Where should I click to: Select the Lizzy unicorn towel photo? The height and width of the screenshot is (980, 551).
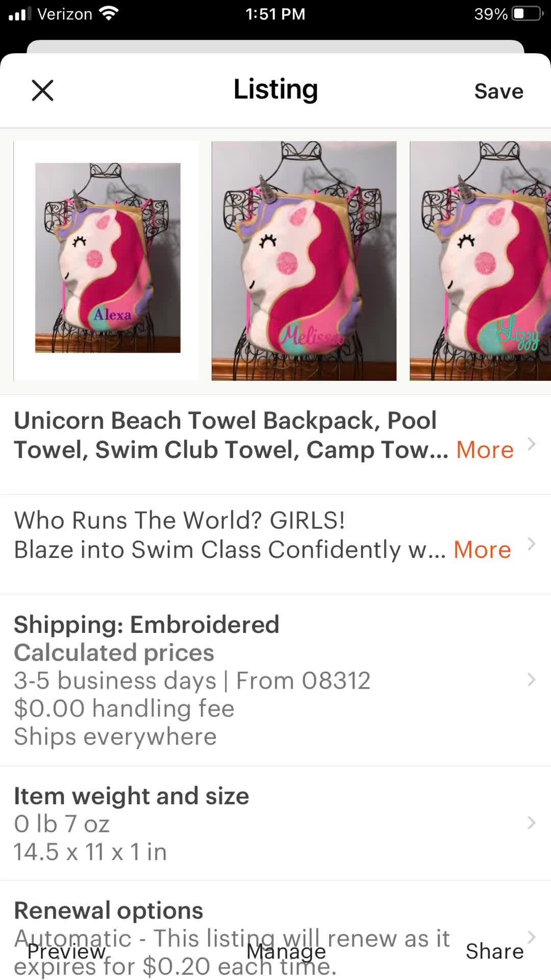(x=480, y=261)
